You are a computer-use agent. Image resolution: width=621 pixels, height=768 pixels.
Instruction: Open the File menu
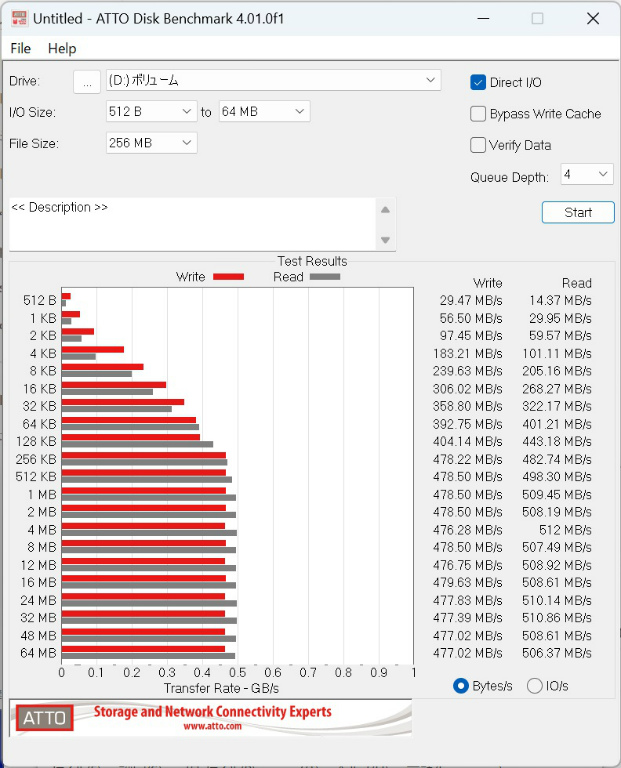[x=21, y=48]
